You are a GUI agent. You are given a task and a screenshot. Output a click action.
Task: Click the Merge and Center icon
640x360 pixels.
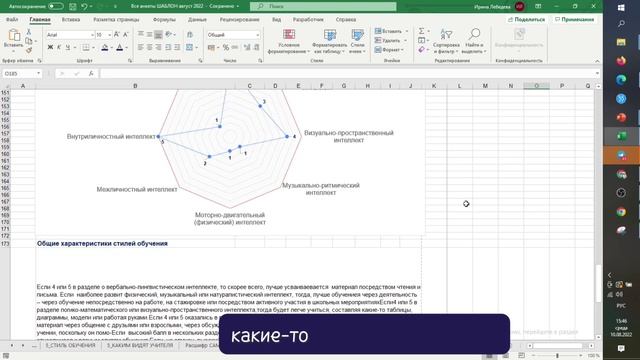189,48
